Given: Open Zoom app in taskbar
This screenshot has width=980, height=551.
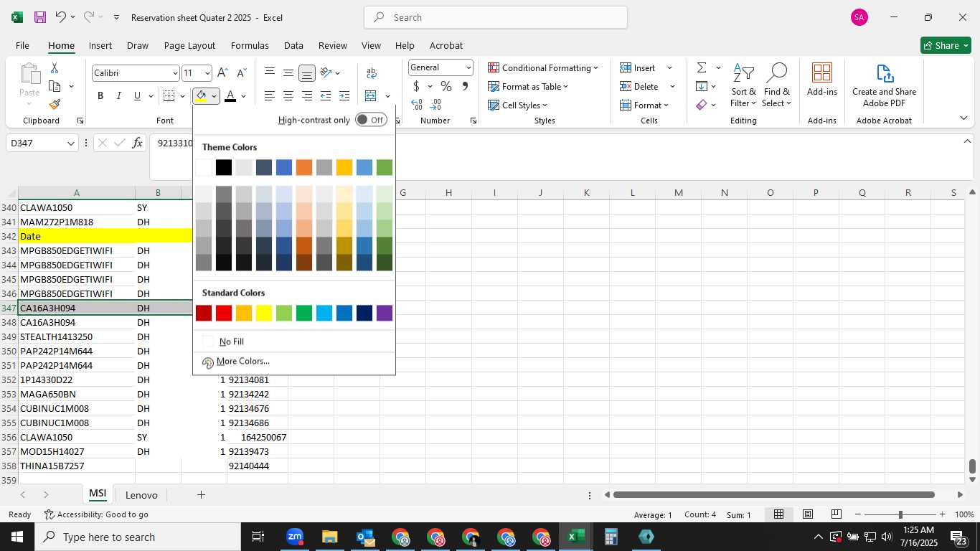Looking at the screenshot, I should tap(295, 537).
